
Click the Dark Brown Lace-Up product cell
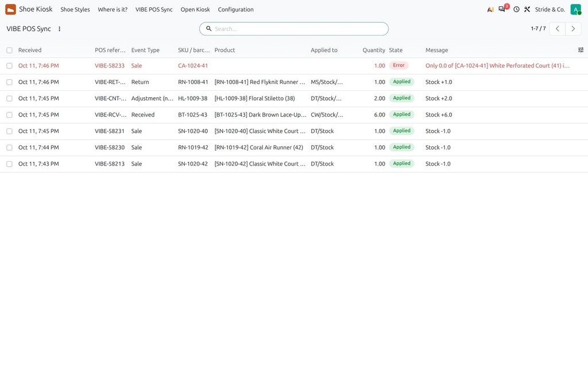click(x=260, y=114)
